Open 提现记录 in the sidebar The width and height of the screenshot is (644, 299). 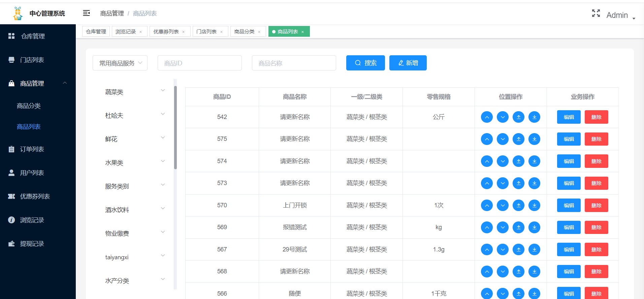[x=38, y=243]
